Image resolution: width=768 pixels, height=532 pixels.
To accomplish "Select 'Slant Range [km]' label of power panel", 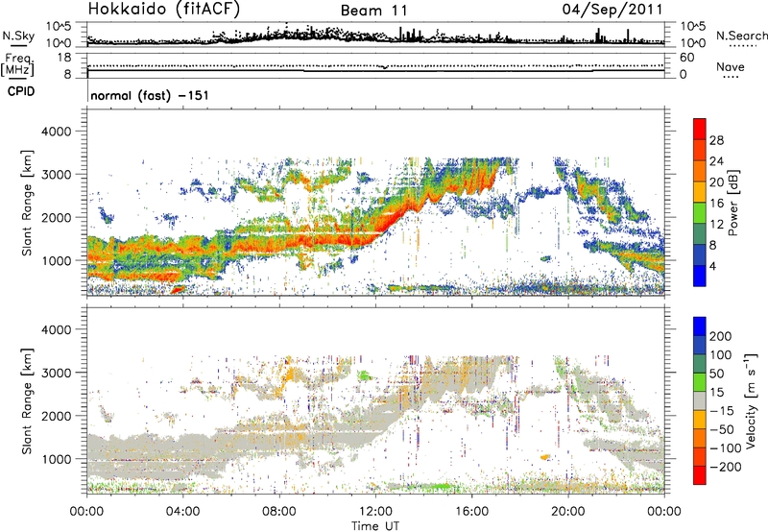I will (27, 203).
